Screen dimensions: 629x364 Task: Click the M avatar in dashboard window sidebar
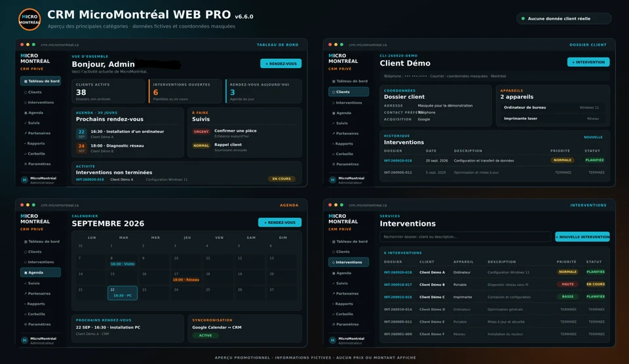click(24, 180)
